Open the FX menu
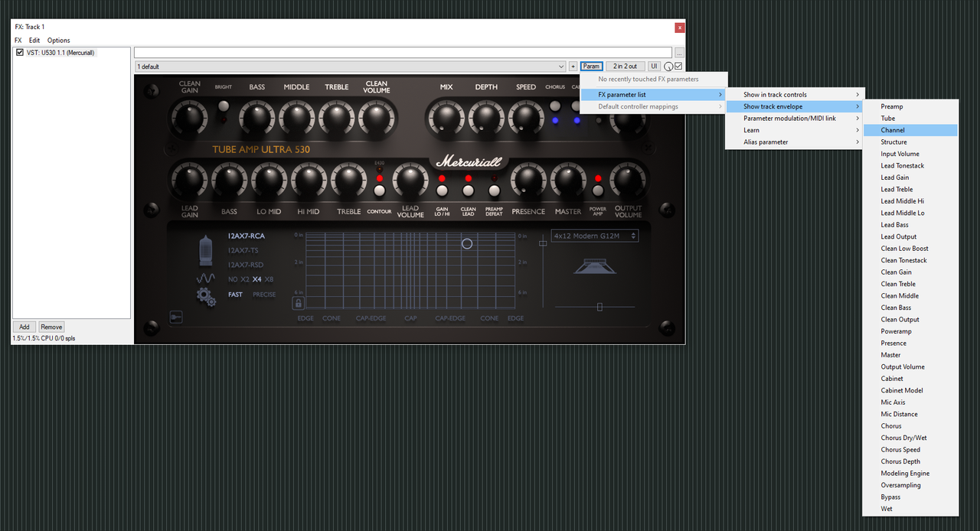This screenshot has width=980, height=531. (x=18, y=41)
